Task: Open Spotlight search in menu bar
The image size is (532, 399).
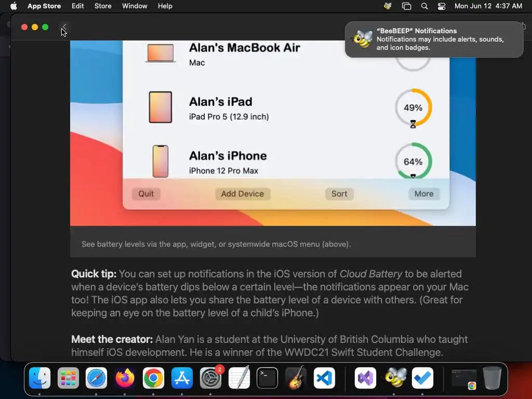Action: (424, 6)
